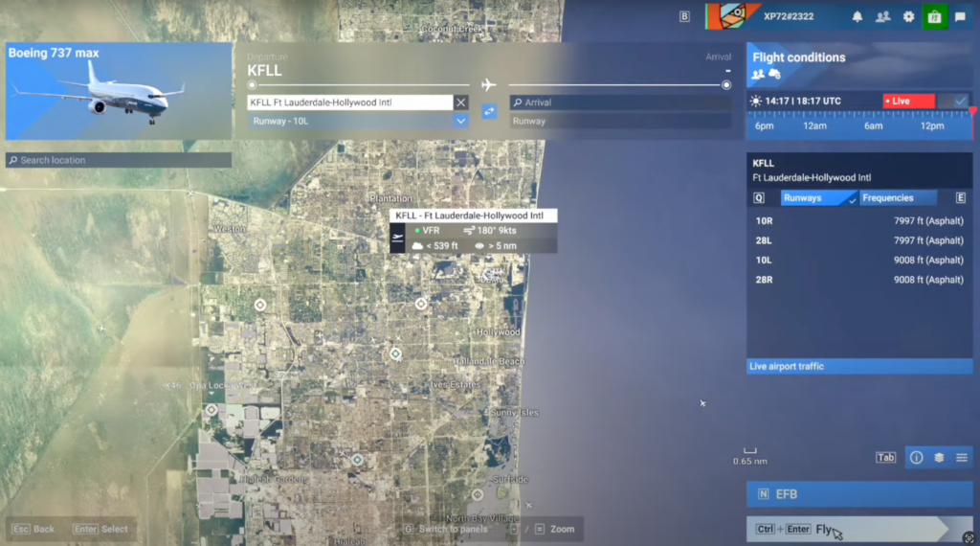Open the map legend list icon
This screenshot has height=546, width=980.
pos(962,458)
